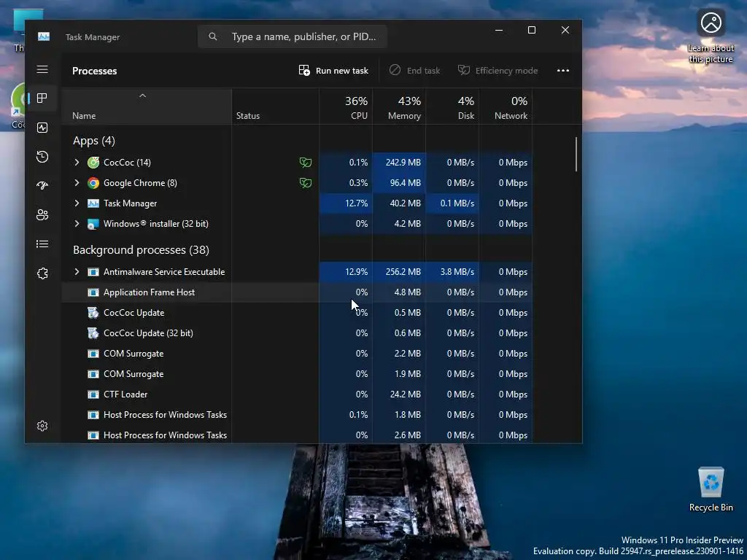Image resolution: width=747 pixels, height=560 pixels.
Task: Select Host Process for Windows Tasks 1.8 MB
Action: click(297, 415)
